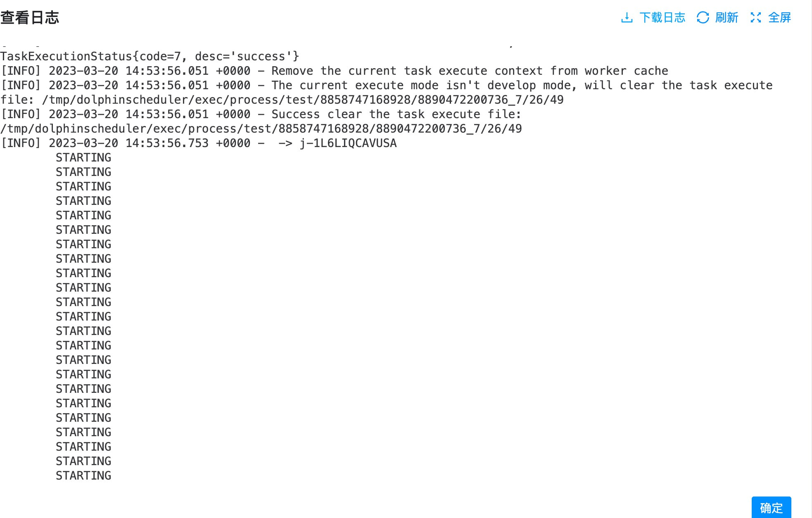This screenshot has width=812, height=518.
Task: Click the file path ending in 8890472200736_7/26/49
Action: point(261,128)
